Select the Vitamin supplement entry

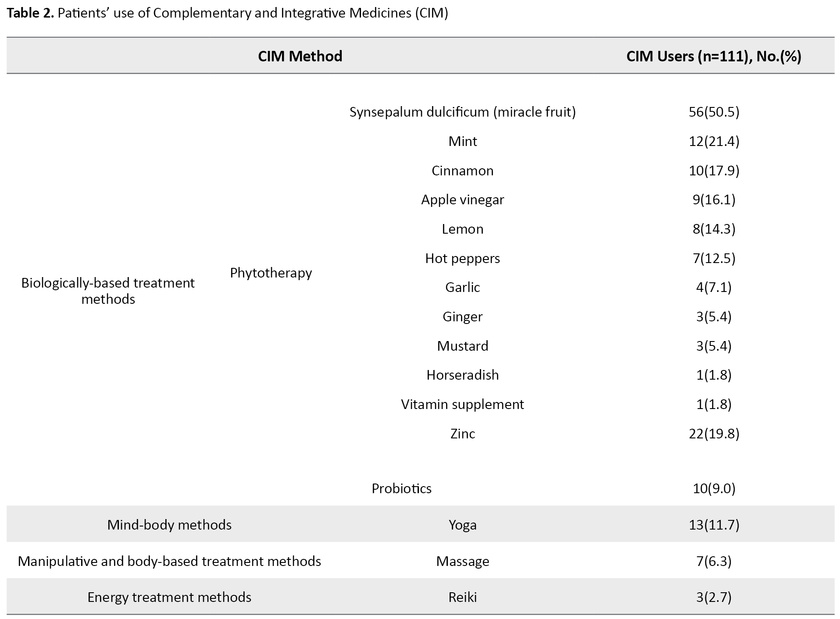pyautogui.click(x=462, y=404)
